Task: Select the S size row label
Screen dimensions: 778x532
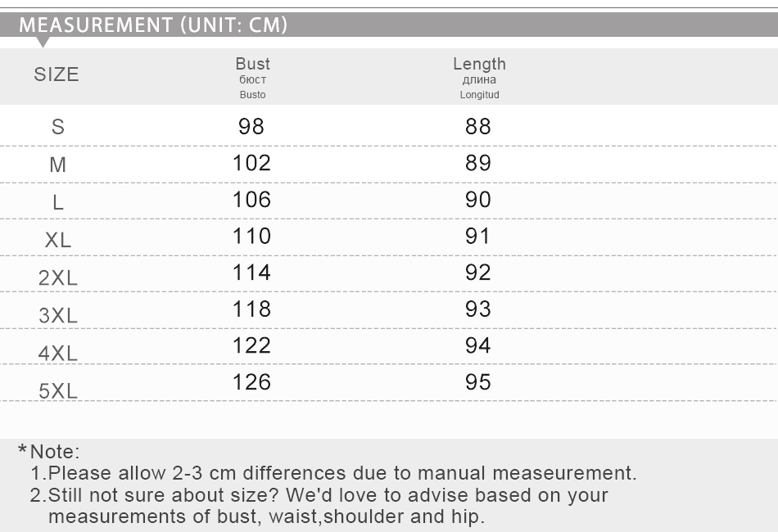Action: coord(58,127)
